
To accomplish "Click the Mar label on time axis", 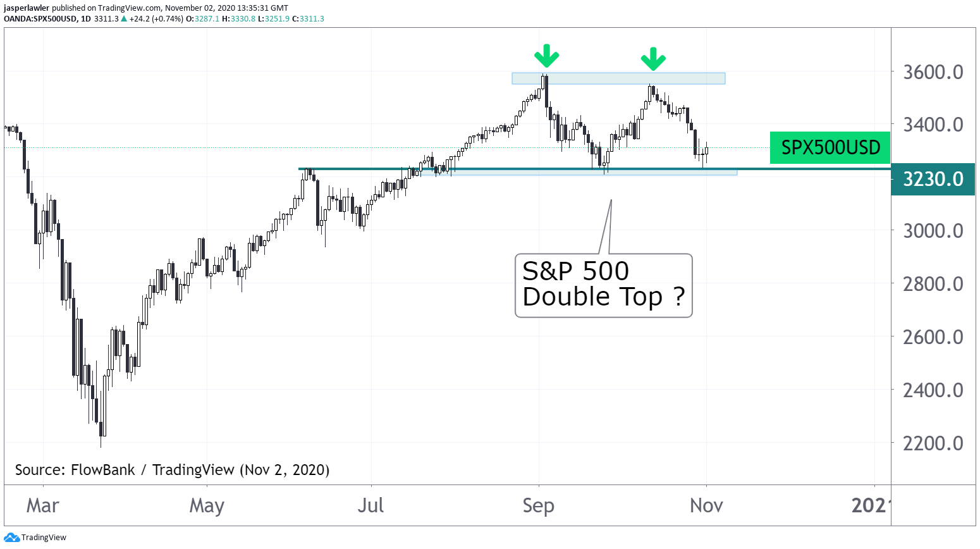I will (42, 505).
